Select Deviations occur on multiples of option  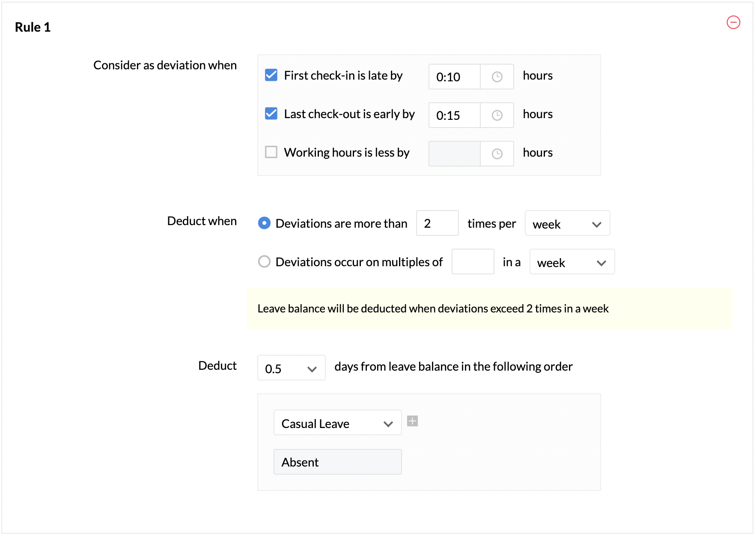[264, 262]
